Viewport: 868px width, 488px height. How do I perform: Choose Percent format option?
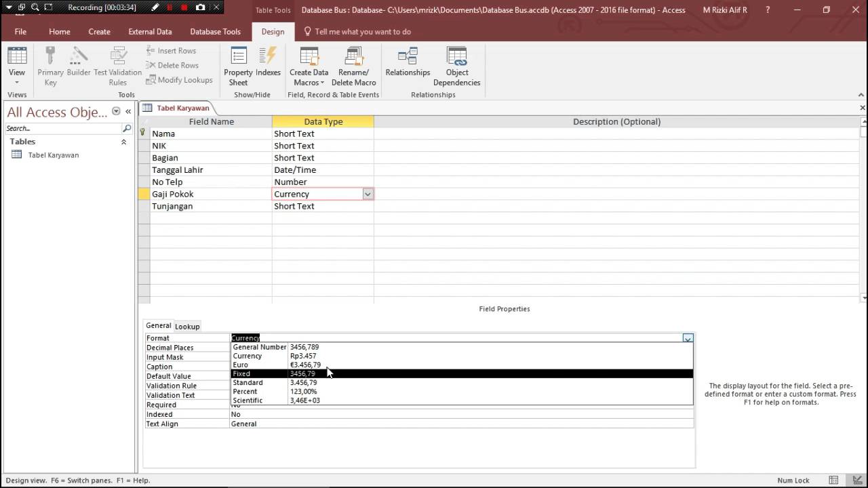click(x=462, y=391)
